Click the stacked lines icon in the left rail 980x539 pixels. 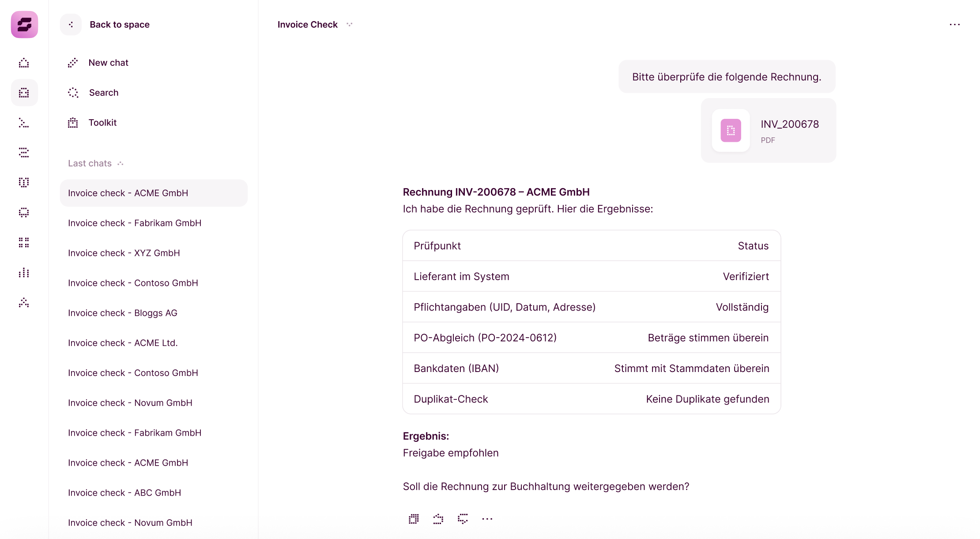24,152
